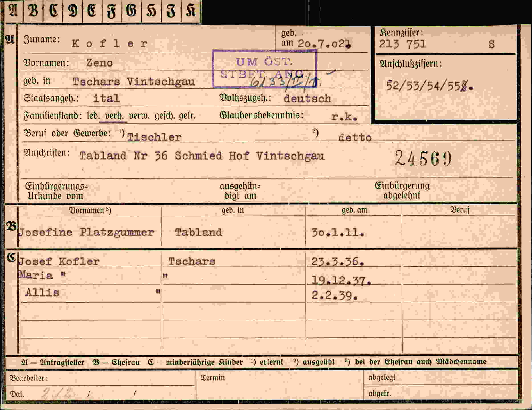Click the "geb. am" column header in table
Screen dimensions: 532x410
click(354, 210)
